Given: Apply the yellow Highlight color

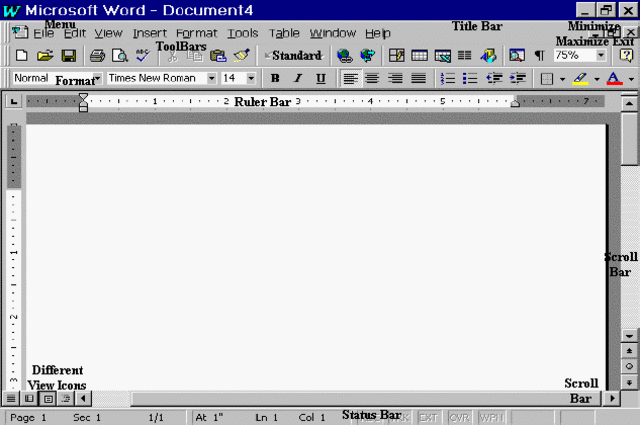Looking at the screenshot, I should click(580, 78).
